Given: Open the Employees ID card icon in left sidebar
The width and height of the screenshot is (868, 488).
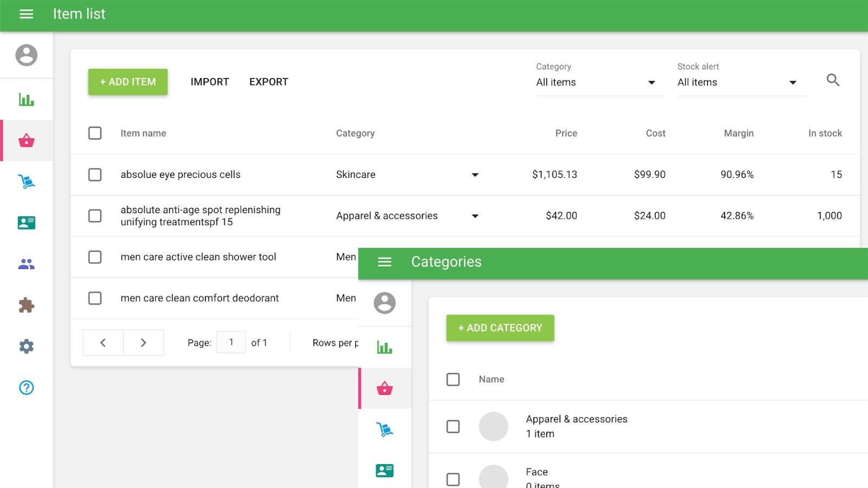Looking at the screenshot, I should [x=26, y=223].
